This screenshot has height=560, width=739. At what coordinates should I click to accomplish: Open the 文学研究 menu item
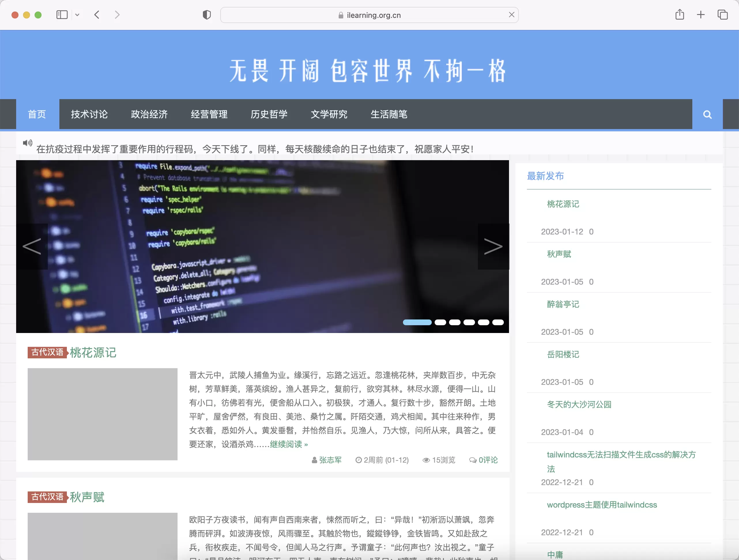pyautogui.click(x=329, y=114)
